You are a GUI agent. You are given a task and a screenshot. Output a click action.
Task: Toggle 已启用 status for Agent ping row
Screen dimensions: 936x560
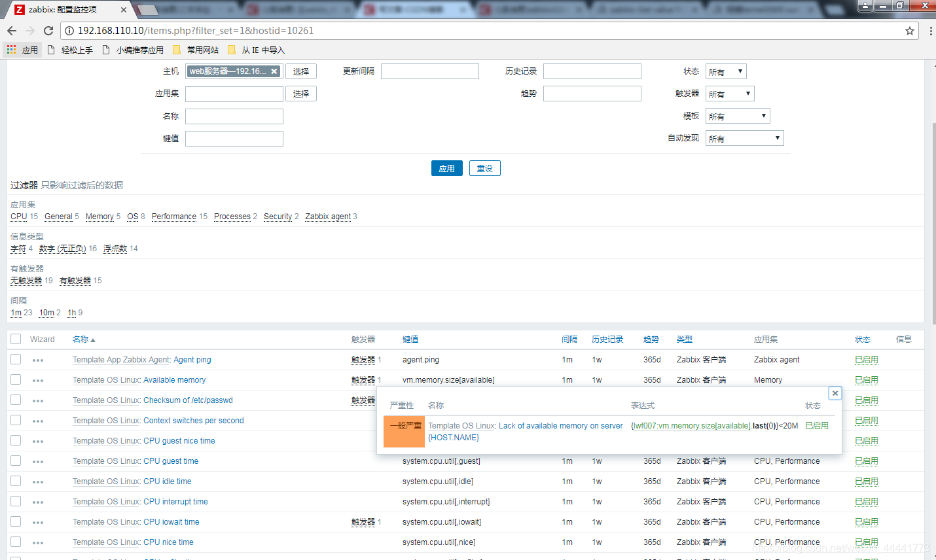(867, 360)
